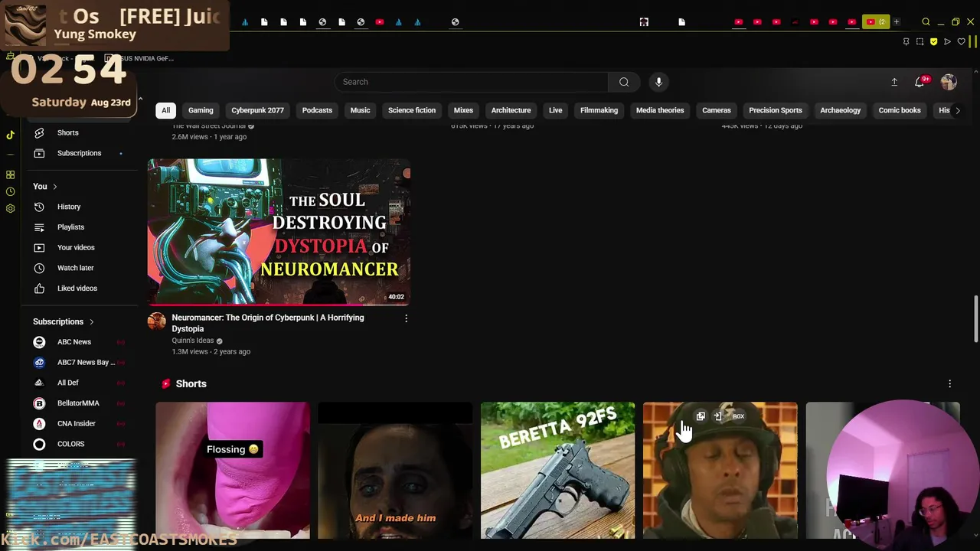The image size is (980, 551).
Task: Select the All filter chip
Action: [165, 110]
